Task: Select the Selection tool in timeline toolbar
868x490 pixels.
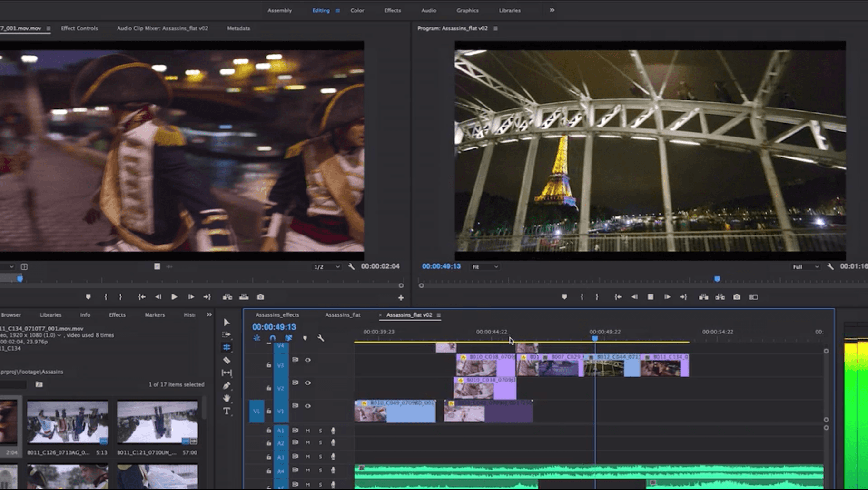Action: (x=226, y=322)
